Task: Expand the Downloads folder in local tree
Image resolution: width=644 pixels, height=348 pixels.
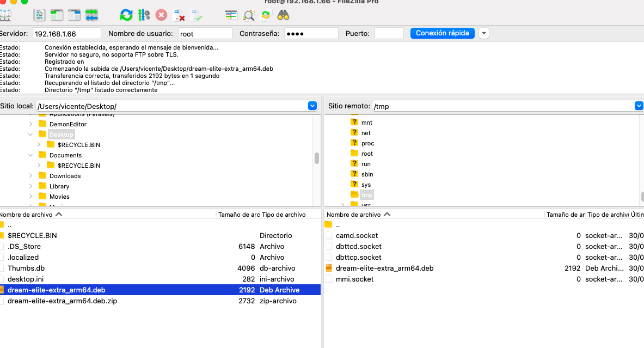Action: 31,176
